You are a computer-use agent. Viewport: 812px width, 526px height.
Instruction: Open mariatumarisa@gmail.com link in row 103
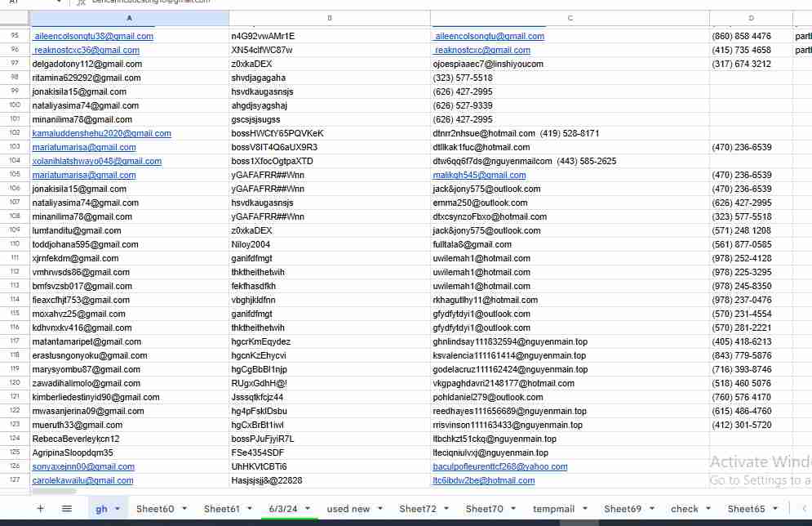click(84, 147)
